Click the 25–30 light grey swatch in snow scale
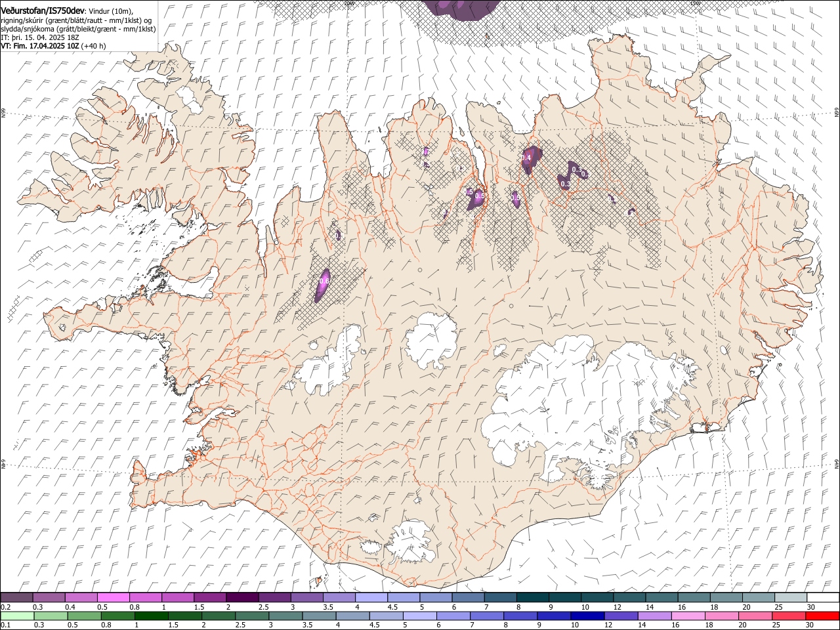The width and height of the screenshot is (840, 630). pyautogui.click(x=790, y=598)
